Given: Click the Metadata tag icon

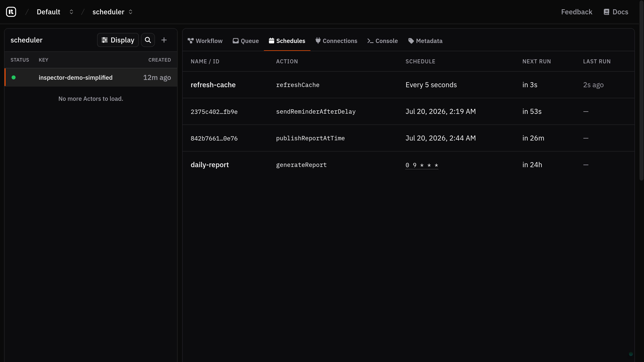Looking at the screenshot, I should pos(411,41).
